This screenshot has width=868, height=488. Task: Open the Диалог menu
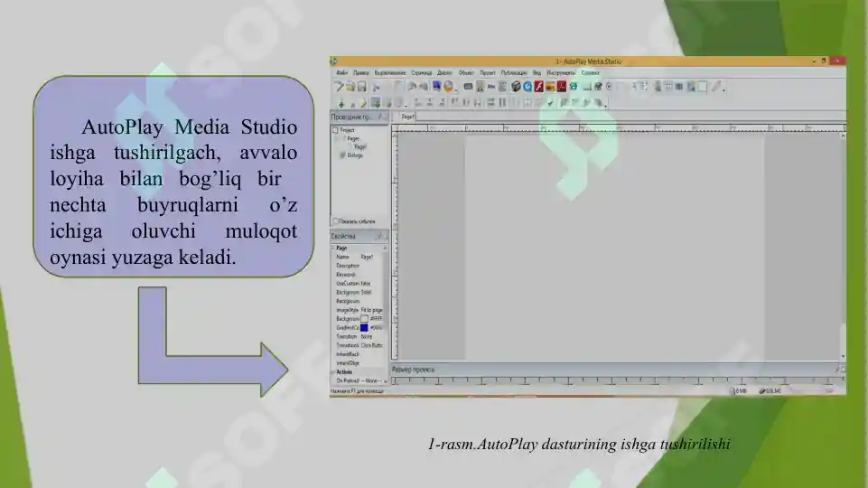pos(445,72)
